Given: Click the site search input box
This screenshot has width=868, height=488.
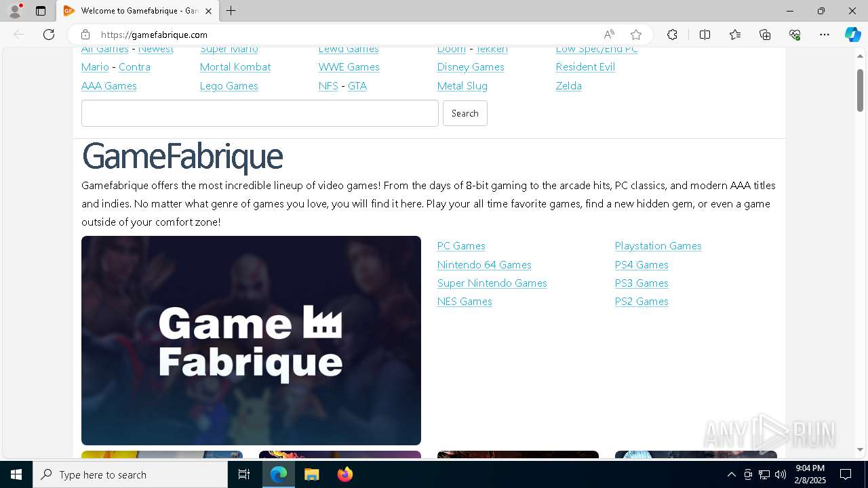Looking at the screenshot, I should point(260,113).
